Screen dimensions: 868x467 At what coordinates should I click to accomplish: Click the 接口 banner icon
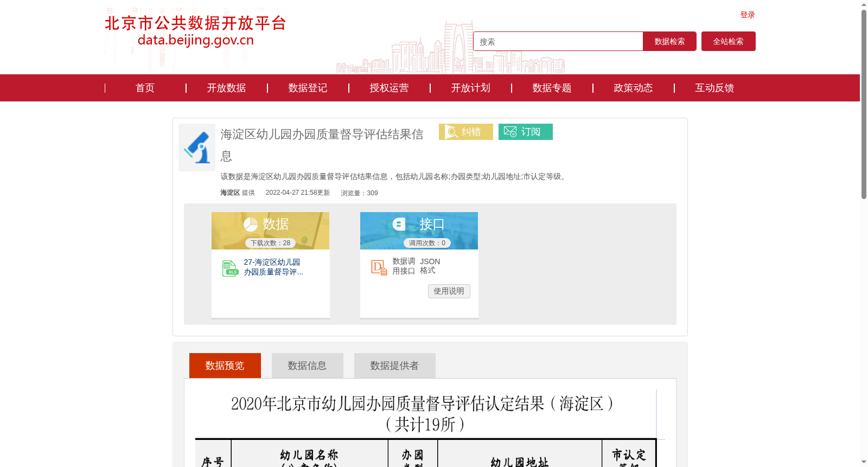[x=399, y=224]
